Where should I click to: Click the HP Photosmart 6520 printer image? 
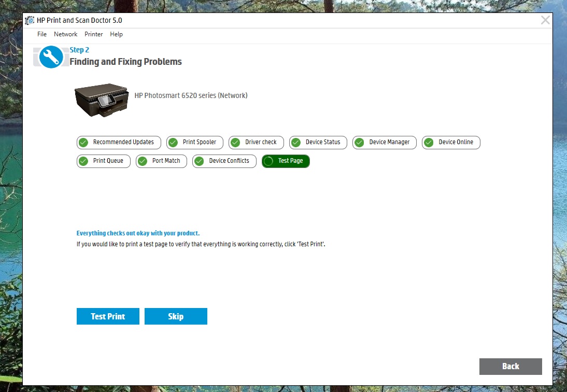coord(102,100)
